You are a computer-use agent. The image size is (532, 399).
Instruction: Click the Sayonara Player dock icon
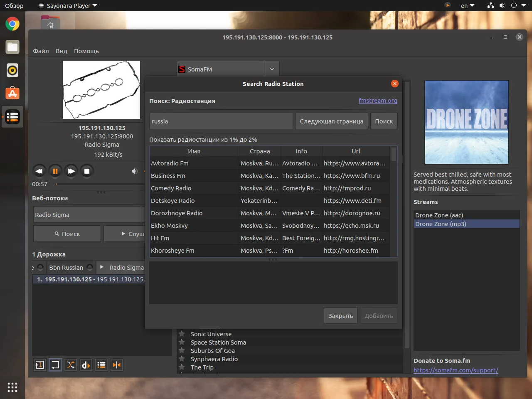(12, 117)
